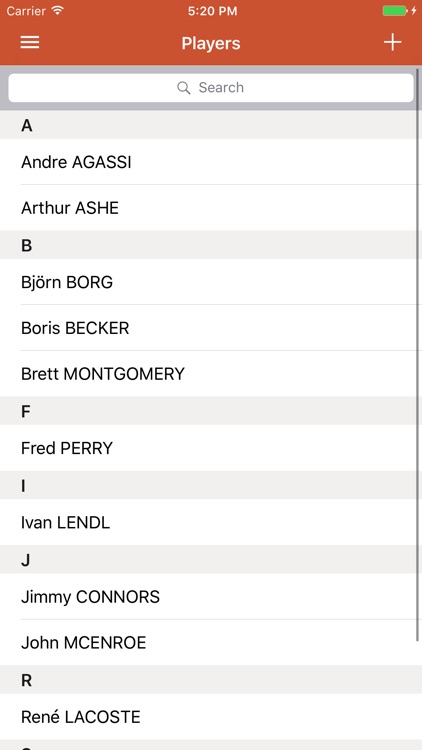Image resolution: width=422 pixels, height=750 pixels.
Task: Tap René LACOSTE player row
Action: point(211,717)
